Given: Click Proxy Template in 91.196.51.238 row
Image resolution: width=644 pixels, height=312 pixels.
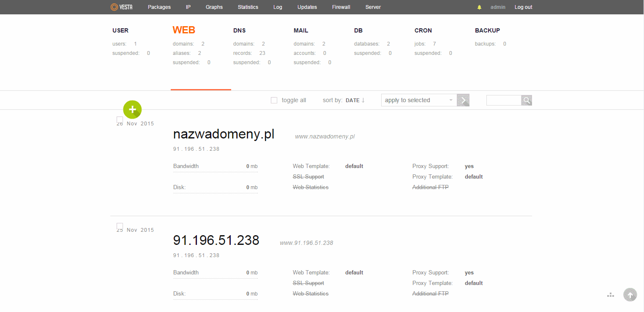Looking at the screenshot, I should point(433,283).
